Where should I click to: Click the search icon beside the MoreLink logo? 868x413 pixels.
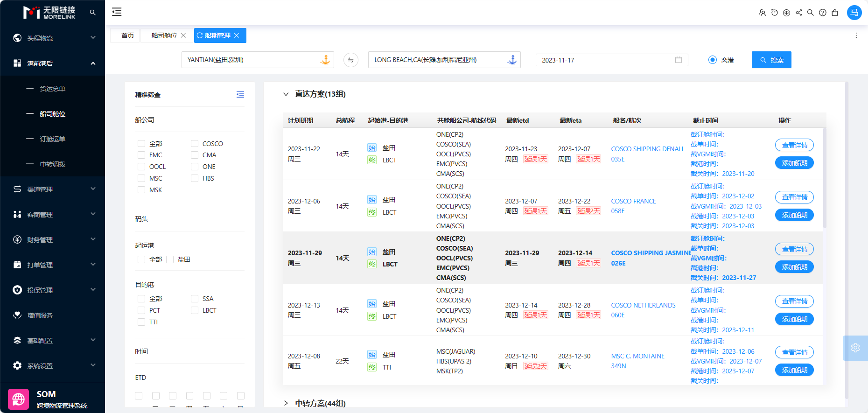92,13
